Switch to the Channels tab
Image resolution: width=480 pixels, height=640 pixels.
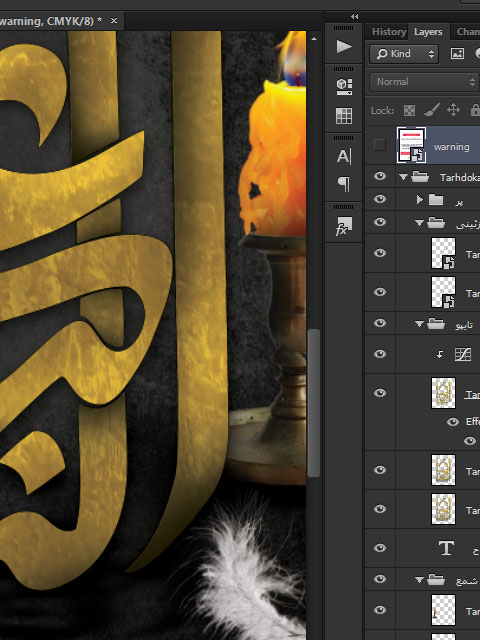pos(468,31)
